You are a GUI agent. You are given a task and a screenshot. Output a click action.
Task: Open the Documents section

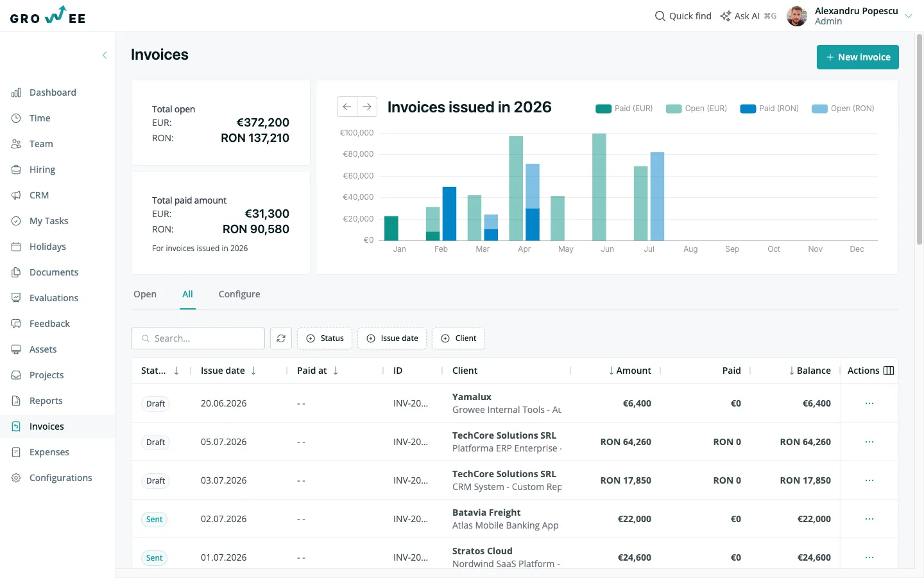[53, 272]
